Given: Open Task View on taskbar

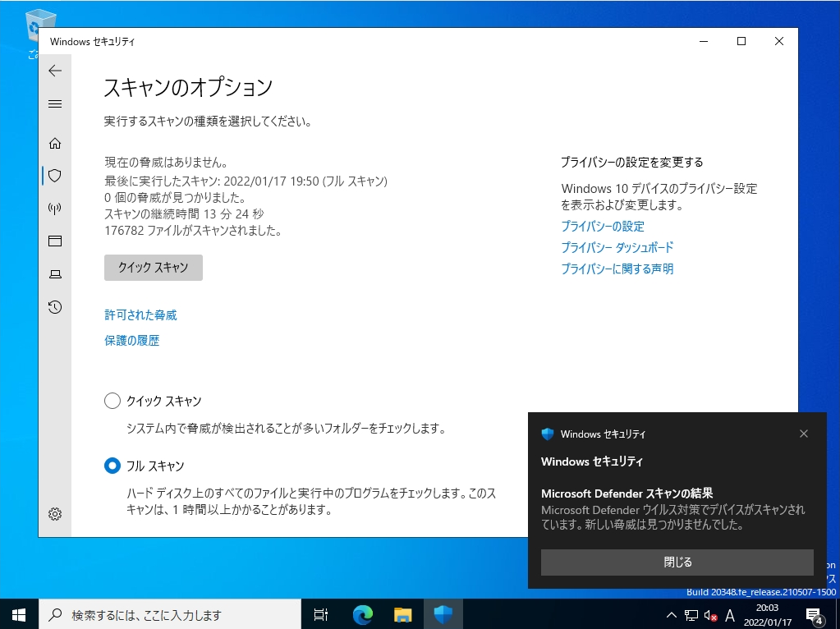Looking at the screenshot, I should (320, 615).
